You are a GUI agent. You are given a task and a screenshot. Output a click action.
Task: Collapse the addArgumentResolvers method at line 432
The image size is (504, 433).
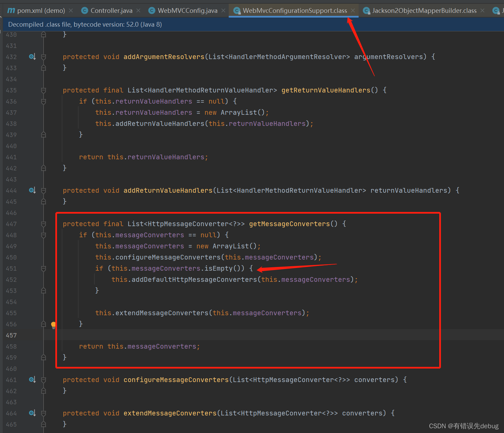(44, 57)
